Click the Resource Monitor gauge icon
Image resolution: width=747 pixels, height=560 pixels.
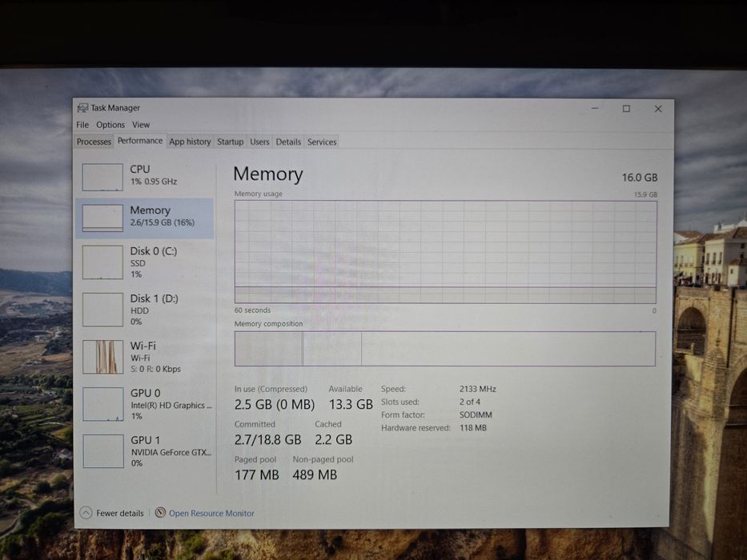(160, 512)
